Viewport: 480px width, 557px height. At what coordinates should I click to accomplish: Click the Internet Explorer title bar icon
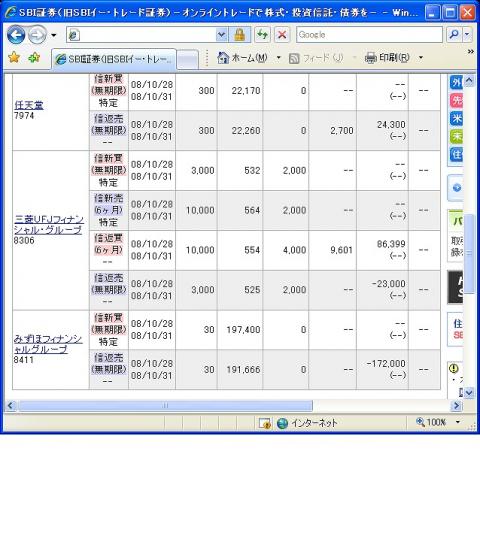click(x=11, y=12)
